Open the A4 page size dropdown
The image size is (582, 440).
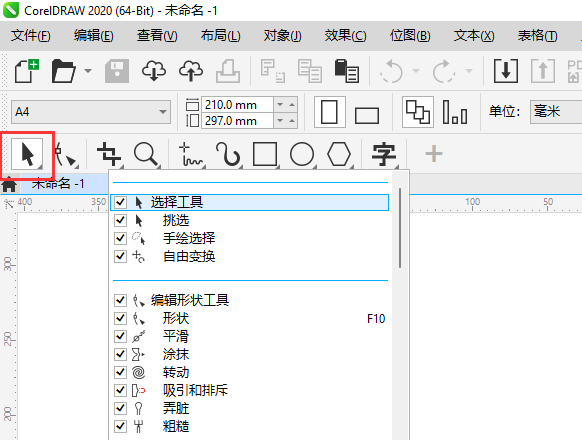pos(162,112)
